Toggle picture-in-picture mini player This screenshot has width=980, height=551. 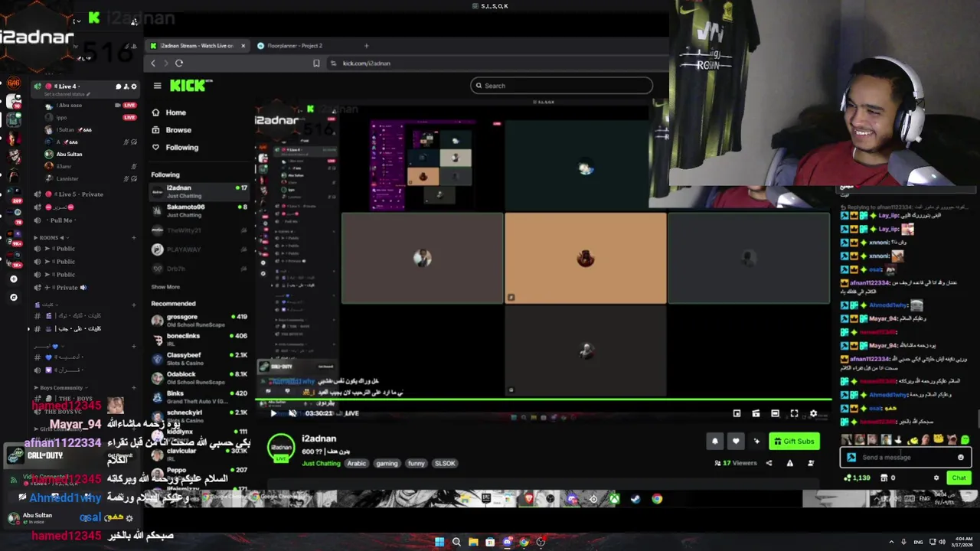pyautogui.click(x=737, y=413)
